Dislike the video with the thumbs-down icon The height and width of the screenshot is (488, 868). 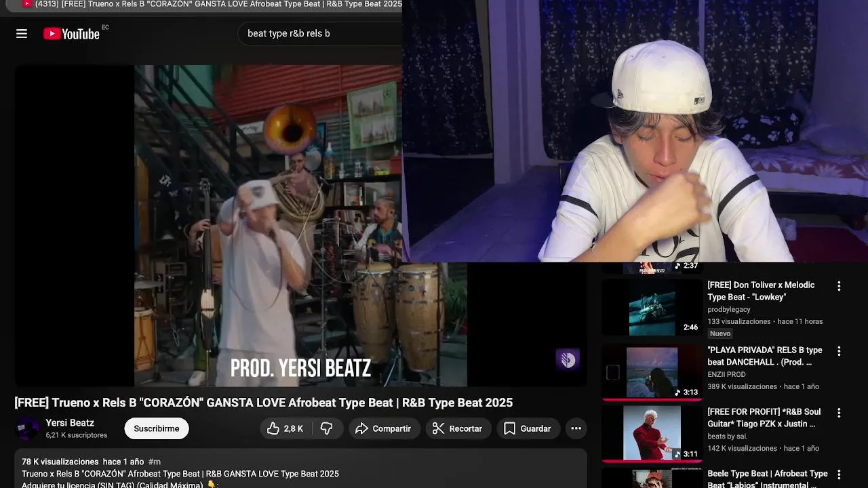(x=327, y=428)
